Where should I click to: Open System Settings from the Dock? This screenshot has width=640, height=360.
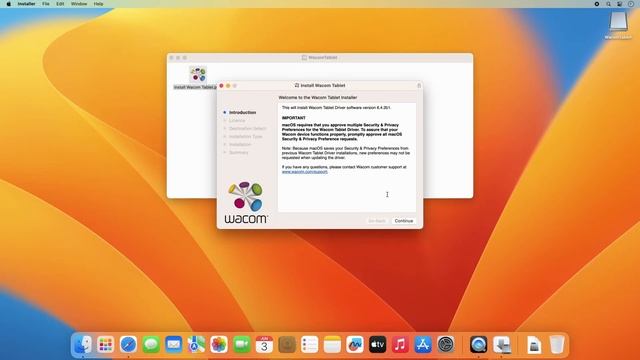(x=446, y=345)
